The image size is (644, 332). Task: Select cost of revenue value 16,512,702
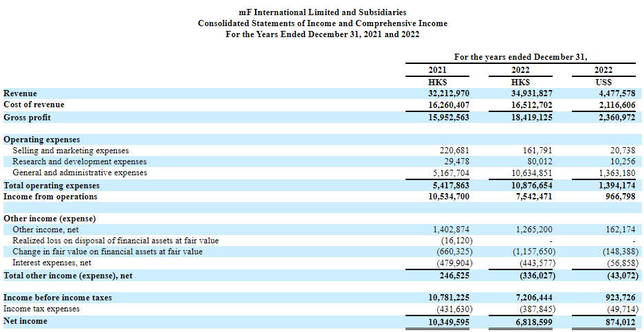pyautogui.click(x=531, y=105)
